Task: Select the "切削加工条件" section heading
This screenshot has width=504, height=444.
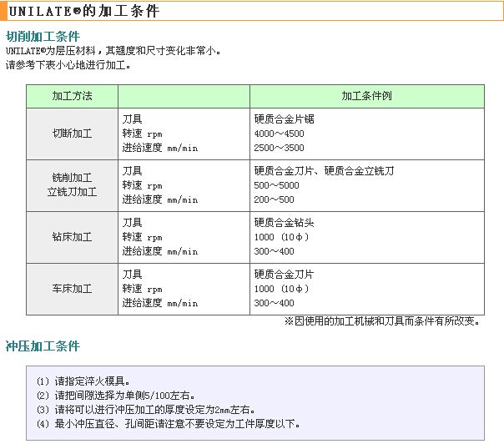Action: tap(43, 37)
